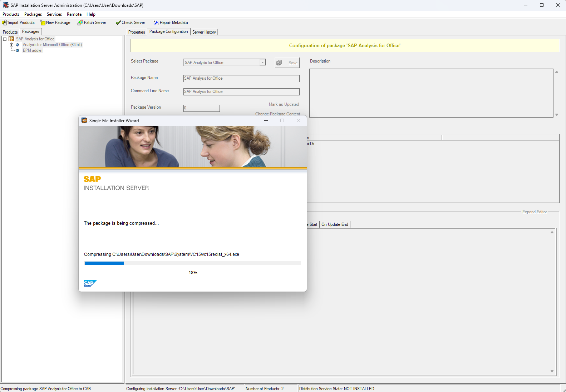Click the Repair Metadata tools icon
This screenshot has width=566, height=392.
156,23
